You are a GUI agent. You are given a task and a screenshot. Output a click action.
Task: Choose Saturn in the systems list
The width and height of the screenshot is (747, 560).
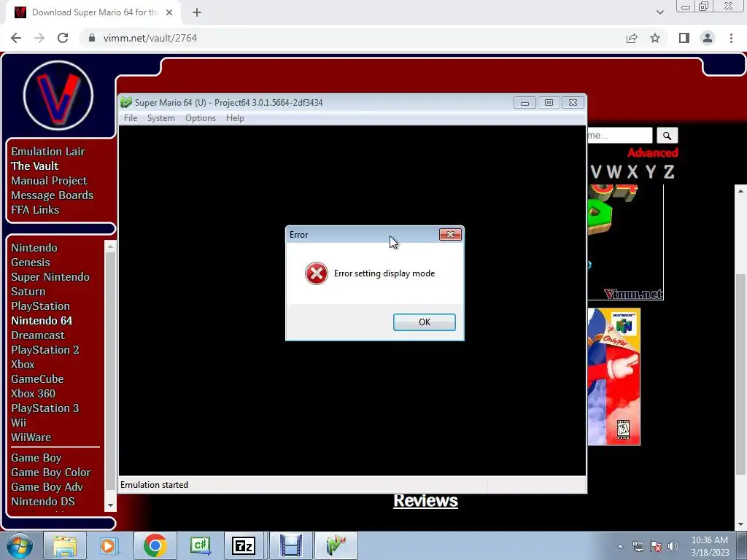pyautogui.click(x=28, y=292)
